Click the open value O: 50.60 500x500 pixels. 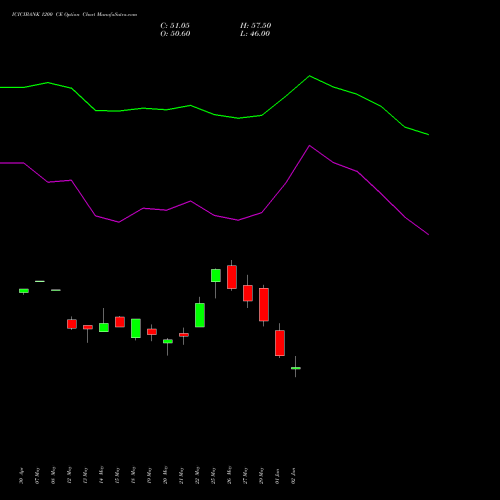pyautogui.click(x=175, y=34)
